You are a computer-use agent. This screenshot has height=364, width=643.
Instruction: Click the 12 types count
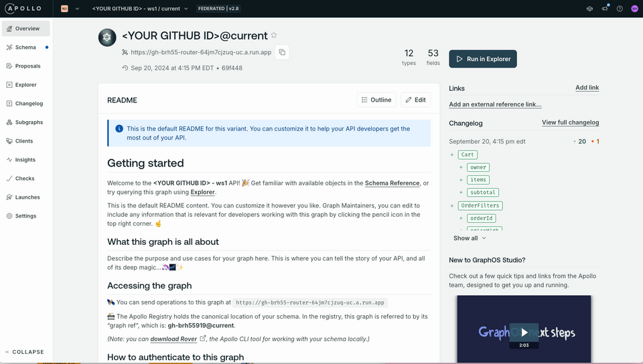[409, 57]
